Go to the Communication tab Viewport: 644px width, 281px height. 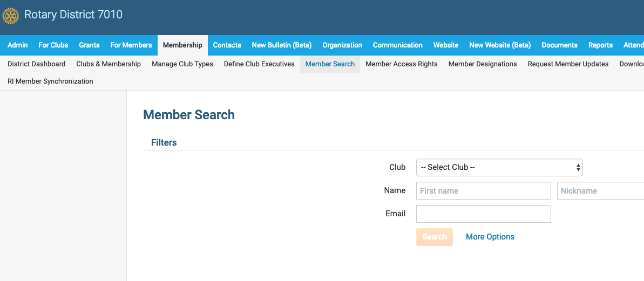(x=397, y=45)
